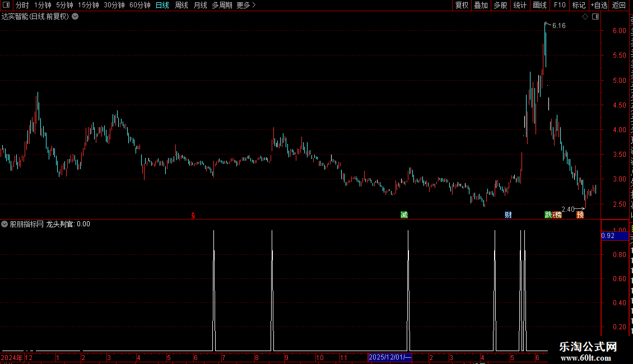Click the 复权 button
Viewport: 633px width, 364px height.
pyautogui.click(x=462, y=5)
